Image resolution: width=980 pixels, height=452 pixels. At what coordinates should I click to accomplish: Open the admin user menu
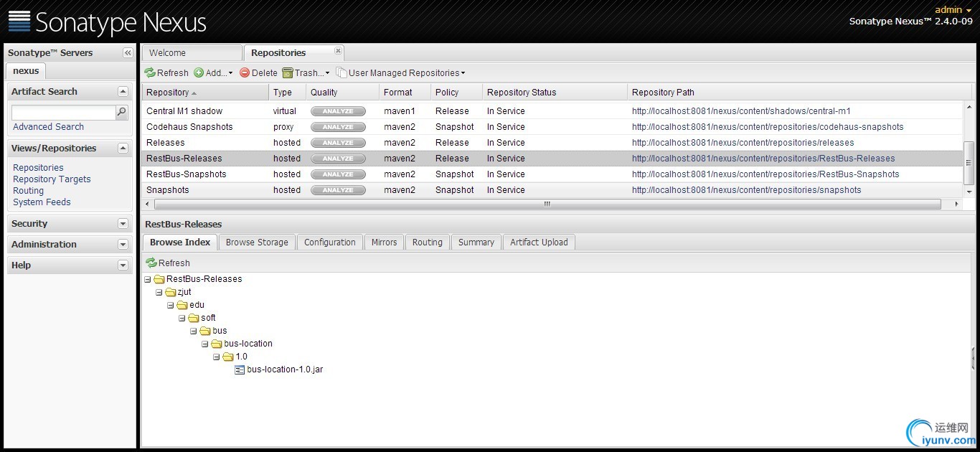953,10
